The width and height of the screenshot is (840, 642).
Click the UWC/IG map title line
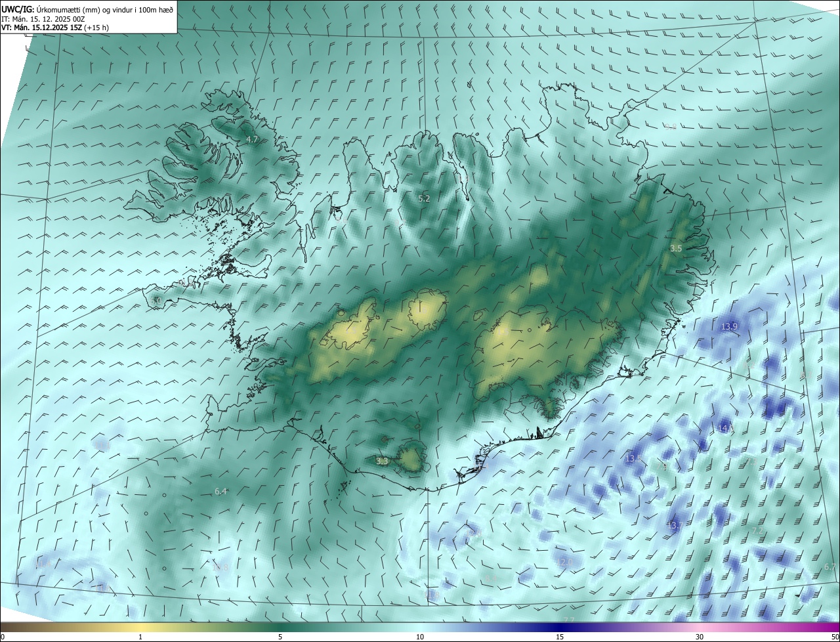pyautogui.click(x=87, y=9)
